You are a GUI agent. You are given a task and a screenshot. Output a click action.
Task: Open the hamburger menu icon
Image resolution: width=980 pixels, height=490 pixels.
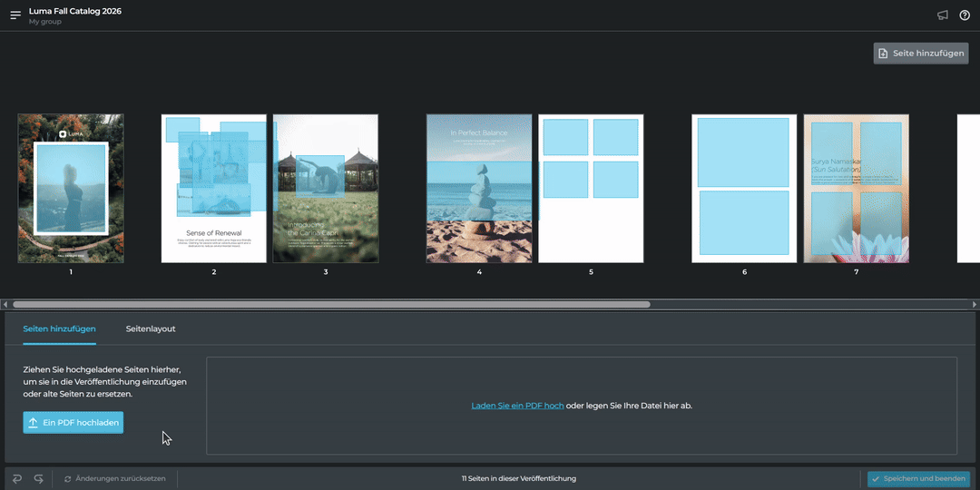[x=15, y=15]
